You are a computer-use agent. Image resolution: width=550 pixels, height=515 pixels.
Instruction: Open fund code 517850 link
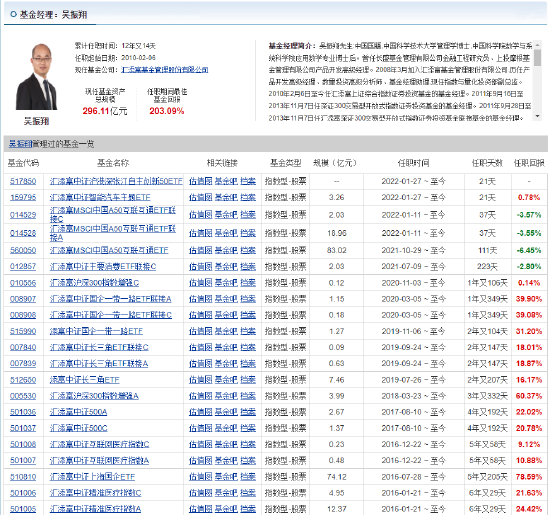pos(23,181)
